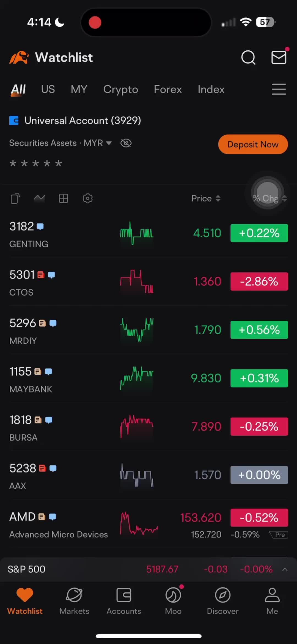Open the watchlist groups hamburger menu
This screenshot has height=644, width=297.
pos(279,89)
